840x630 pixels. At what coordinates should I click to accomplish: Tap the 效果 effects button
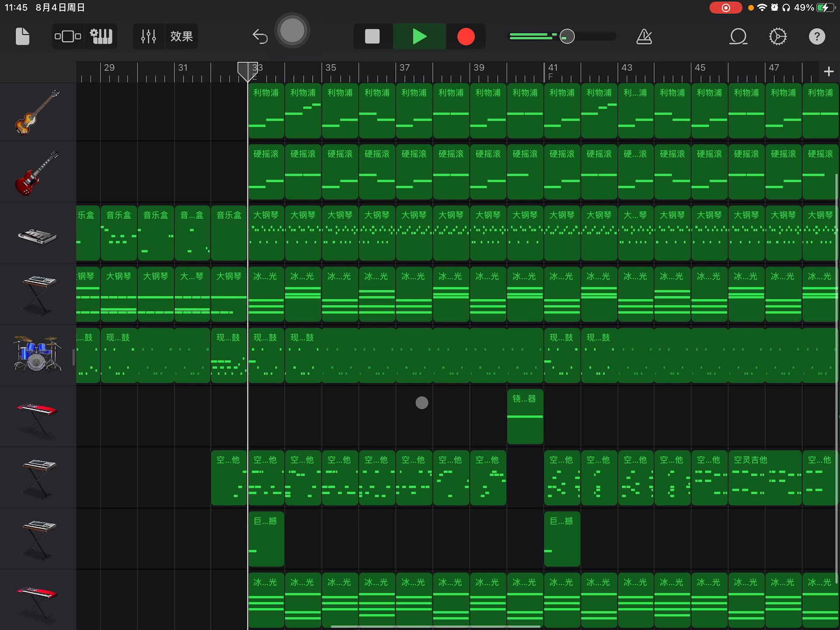click(x=182, y=36)
